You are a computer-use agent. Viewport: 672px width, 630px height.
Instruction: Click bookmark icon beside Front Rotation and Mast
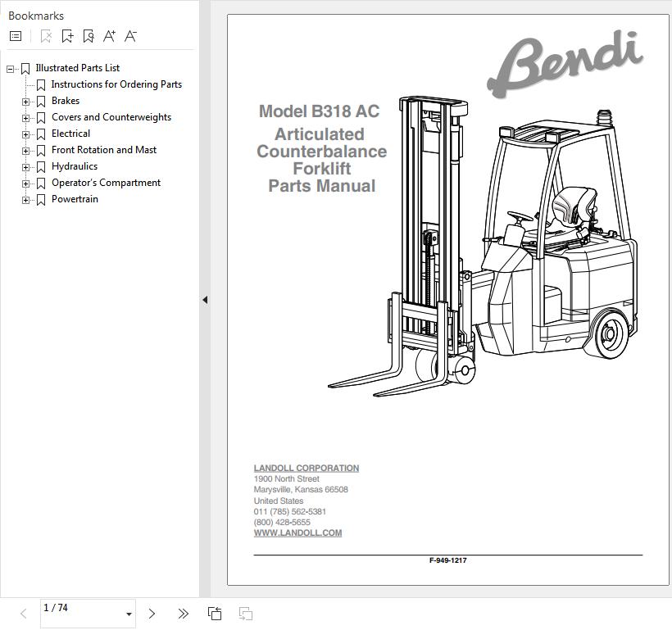click(41, 152)
